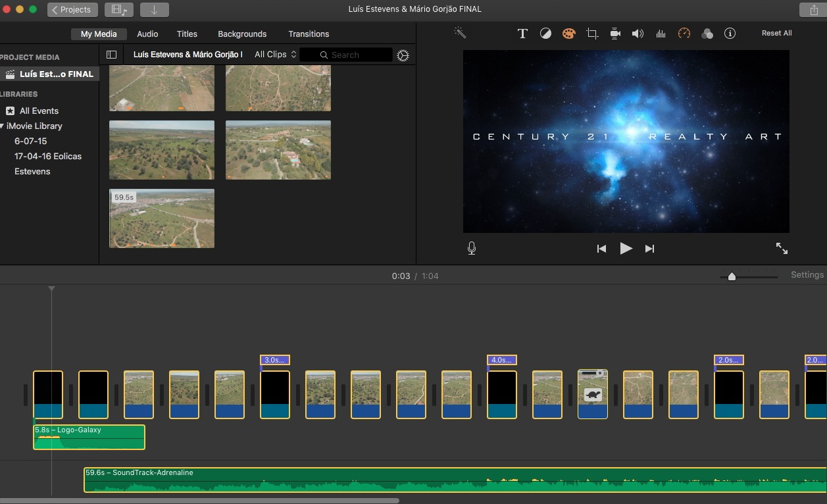Click the 4.0s title bar in the timeline

pos(502,360)
